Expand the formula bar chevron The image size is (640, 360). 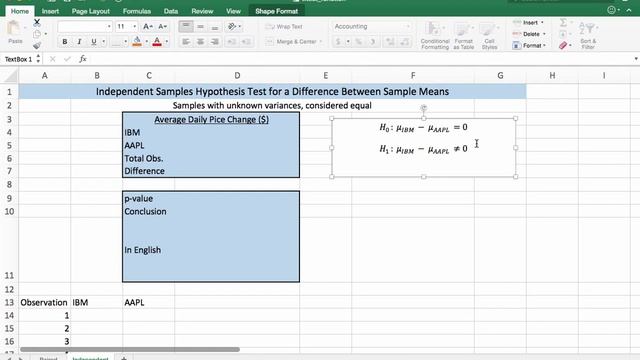click(x=636, y=59)
